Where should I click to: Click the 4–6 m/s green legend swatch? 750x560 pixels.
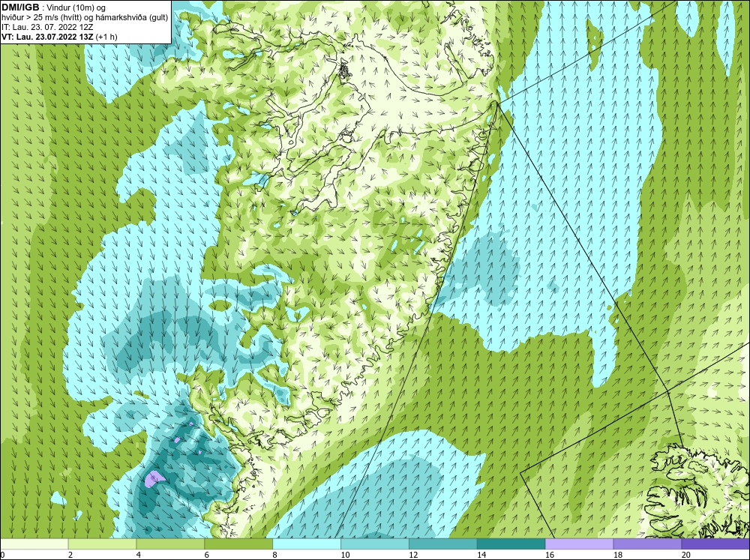[170, 544]
